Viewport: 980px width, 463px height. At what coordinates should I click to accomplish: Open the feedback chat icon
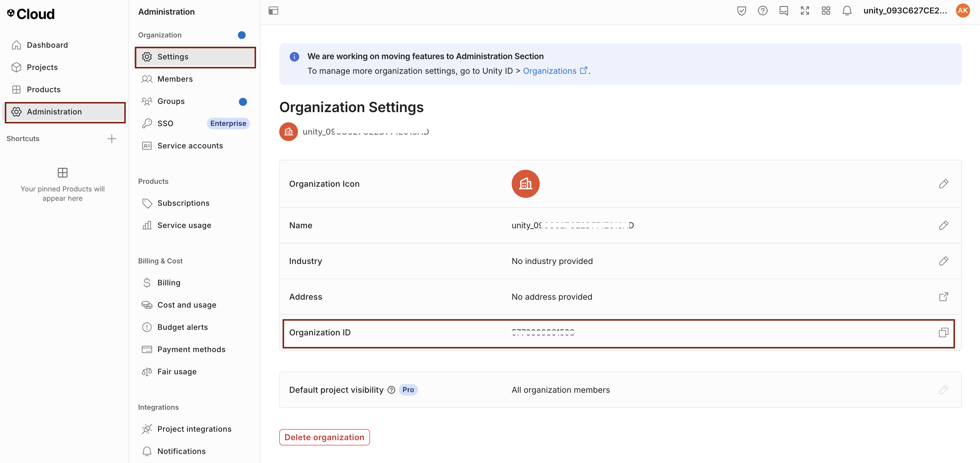click(784, 11)
